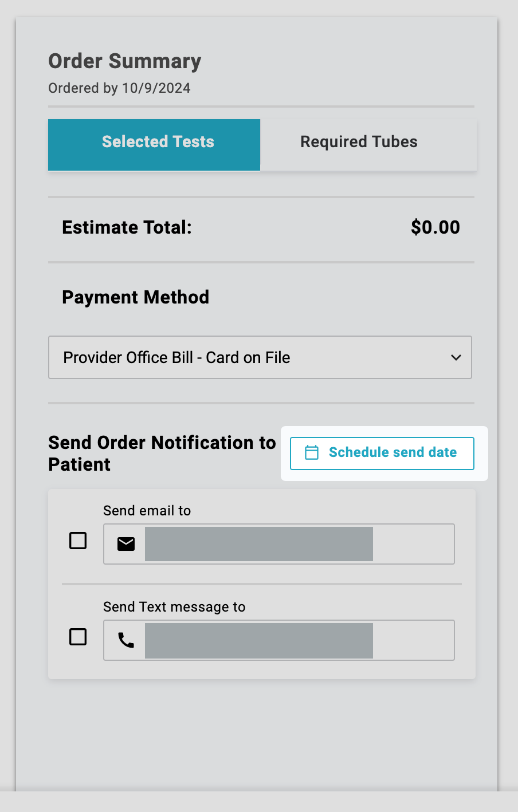Click the chevron arrow on payment dropdown
This screenshot has width=518, height=812.
pos(456,357)
